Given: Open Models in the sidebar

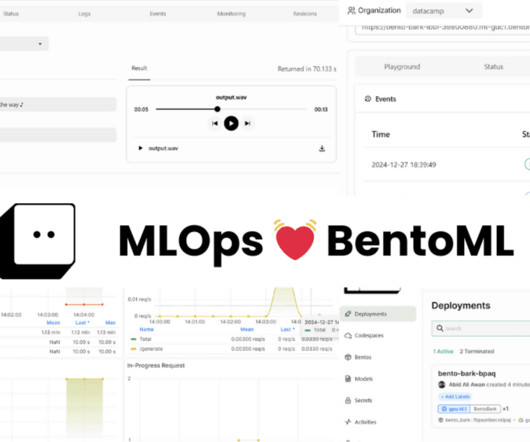Looking at the screenshot, I should click(x=359, y=379).
